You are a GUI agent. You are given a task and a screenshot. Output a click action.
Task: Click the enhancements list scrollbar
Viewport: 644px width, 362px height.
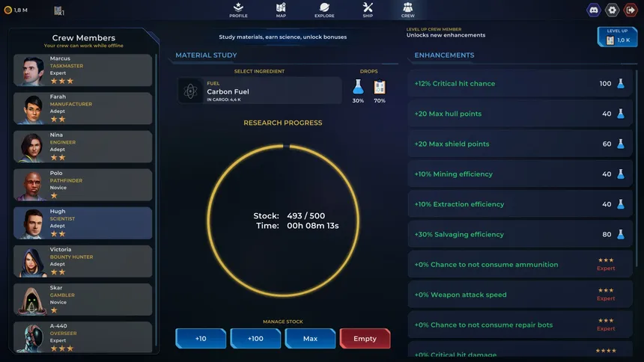(x=637, y=168)
